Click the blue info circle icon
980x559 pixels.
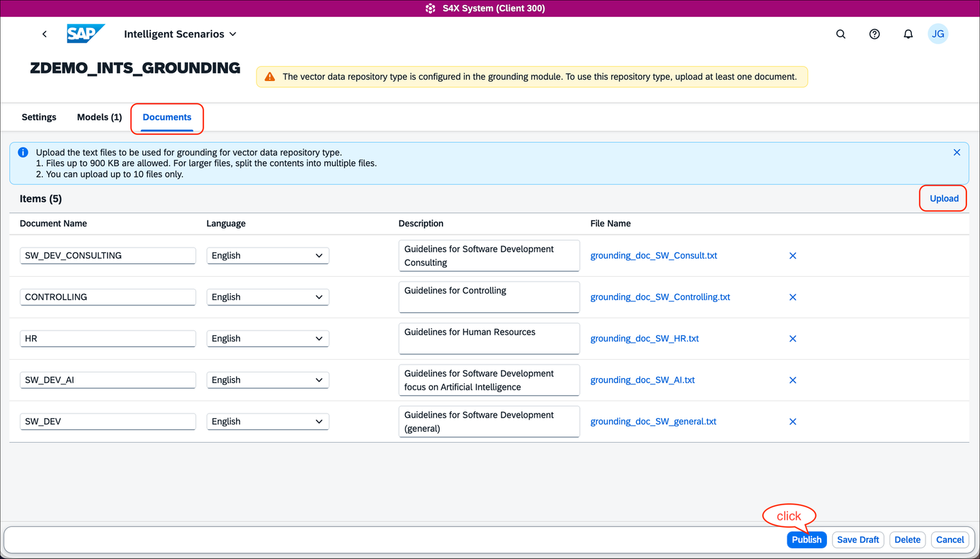[23, 152]
